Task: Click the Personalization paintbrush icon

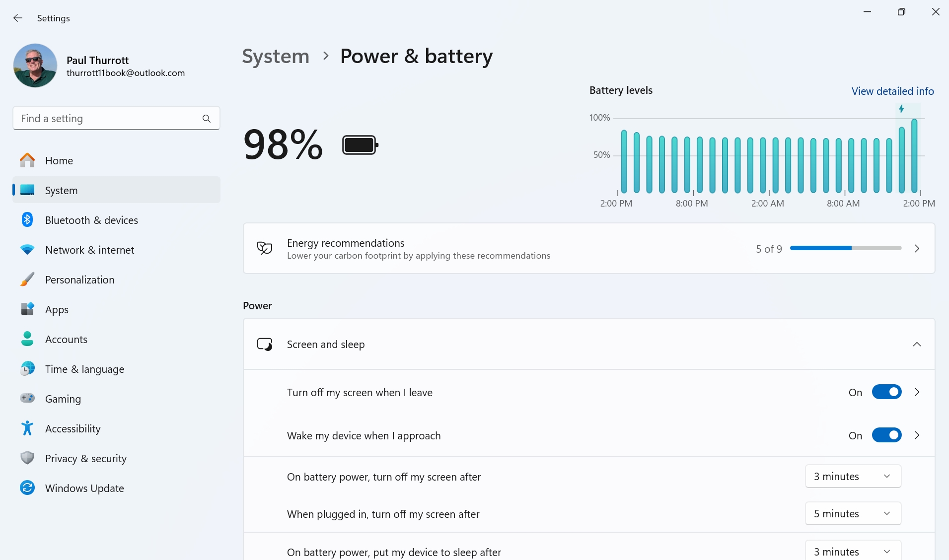Action: (27, 280)
